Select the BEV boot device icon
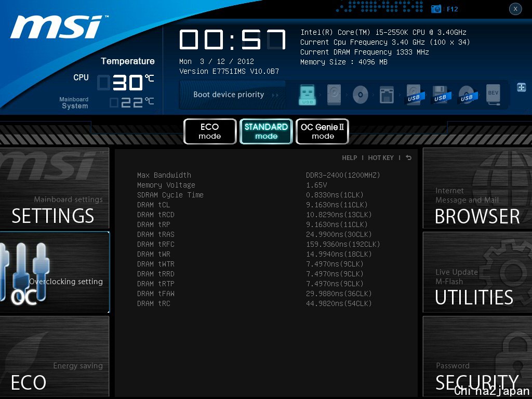Screen dimensions: 532x399 (493, 95)
